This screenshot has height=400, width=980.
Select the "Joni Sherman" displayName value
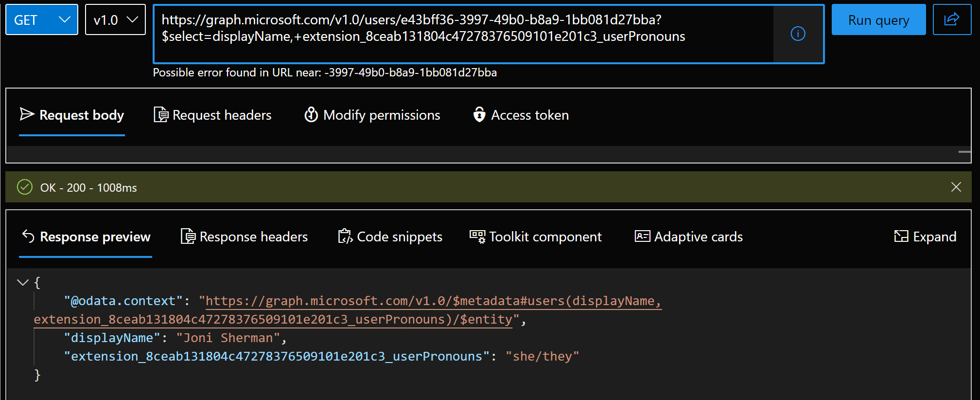coord(228,338)
